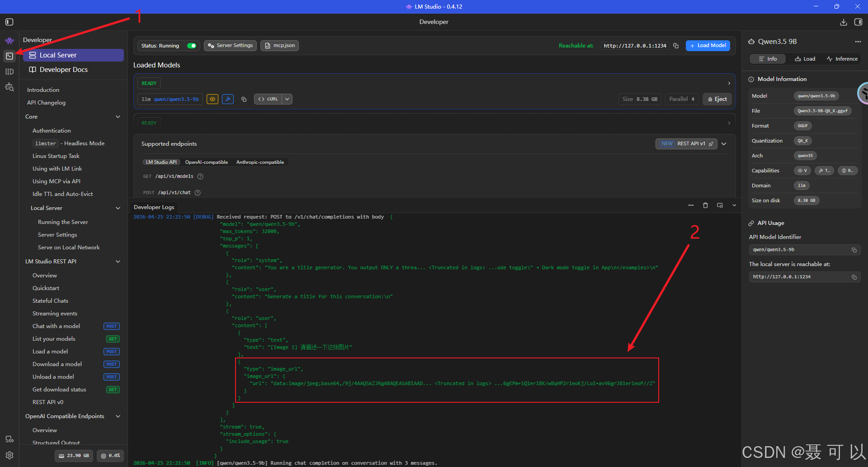Image resolution: width=868 pixels, height=467 pixels.
Task: Click the CPU usage 0.0% indicator
Action: 110,456
